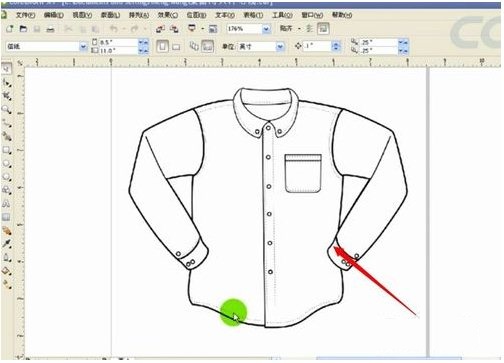Open the 表格 (Table) menu
504x363 pixels.
(x=253, y=15)
